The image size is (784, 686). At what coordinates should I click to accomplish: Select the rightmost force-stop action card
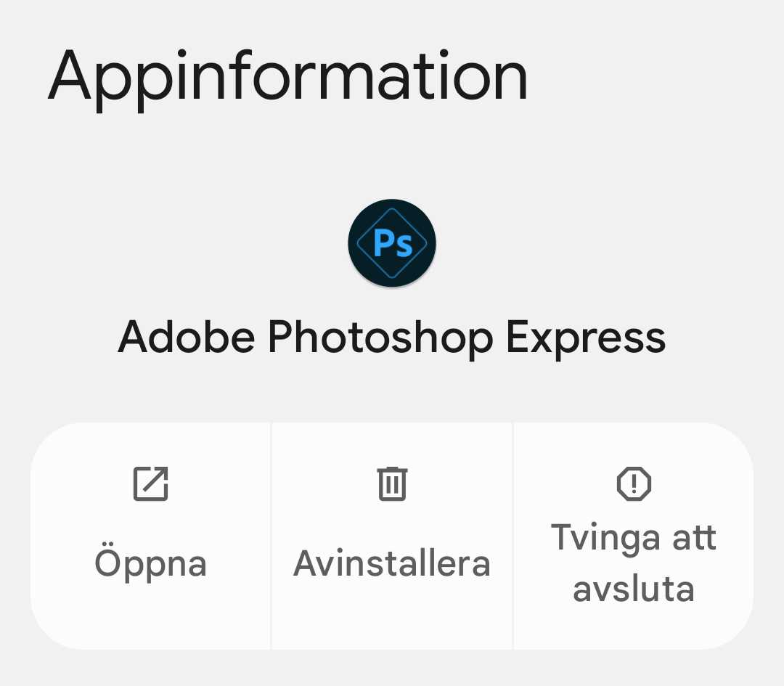(x=634, y=534)
